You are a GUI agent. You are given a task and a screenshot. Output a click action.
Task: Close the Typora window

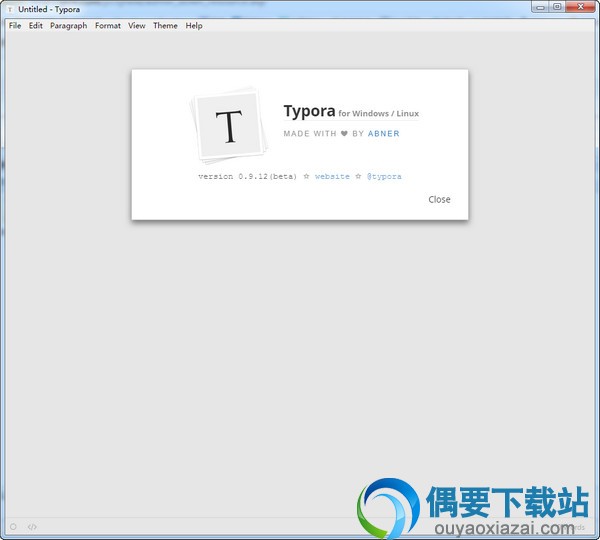[x=580, y=7]
